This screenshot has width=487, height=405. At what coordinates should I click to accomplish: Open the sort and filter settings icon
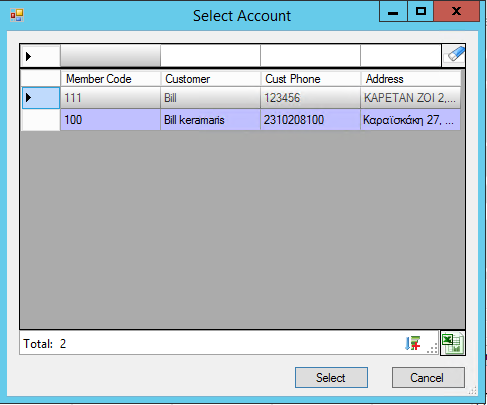(x=412, y=343)
